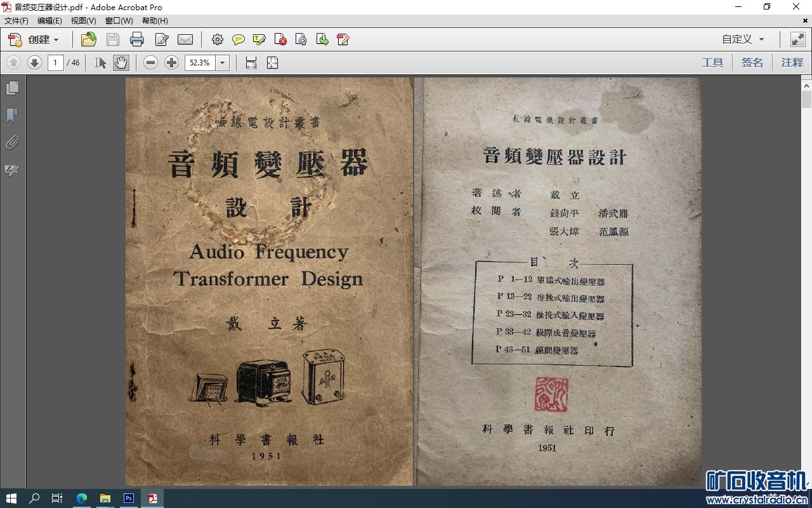812x508 pixels.
Task: Open the settings gear icon
Action: tap(218, 39)
